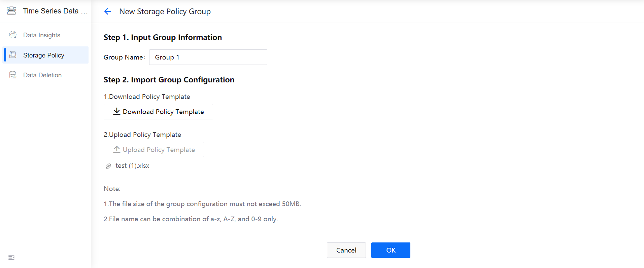Open the Data Insights menu item
Viewport: 644px width, 268px height.
click(x=42, y=35)
